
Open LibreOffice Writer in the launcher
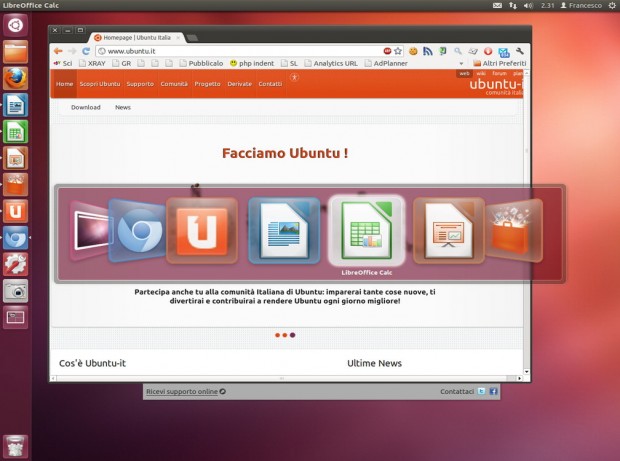(15, 105)
